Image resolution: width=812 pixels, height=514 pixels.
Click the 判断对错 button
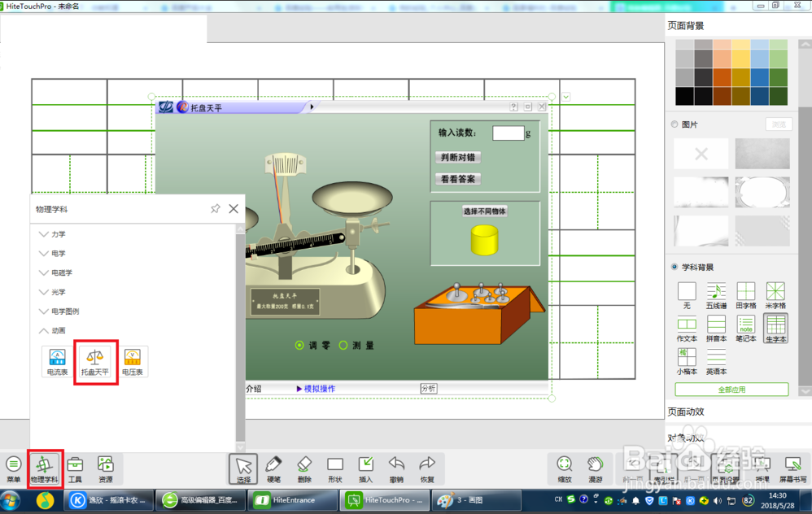point(458,157)
